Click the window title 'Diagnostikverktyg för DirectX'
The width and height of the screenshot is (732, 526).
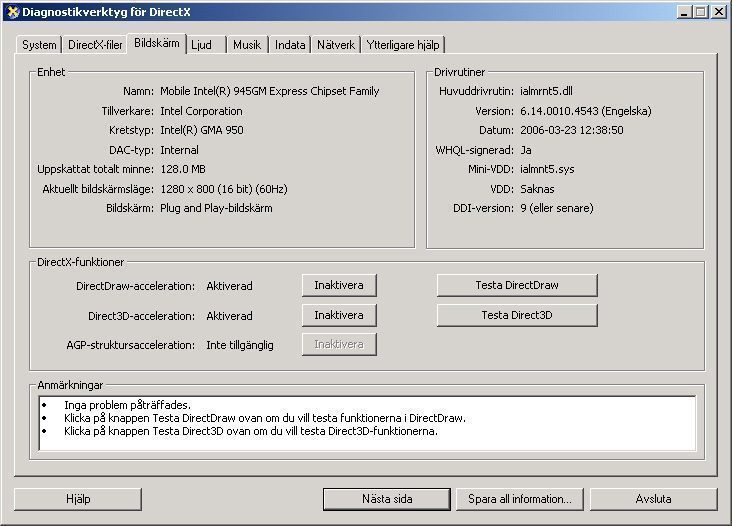coord(106,12)
